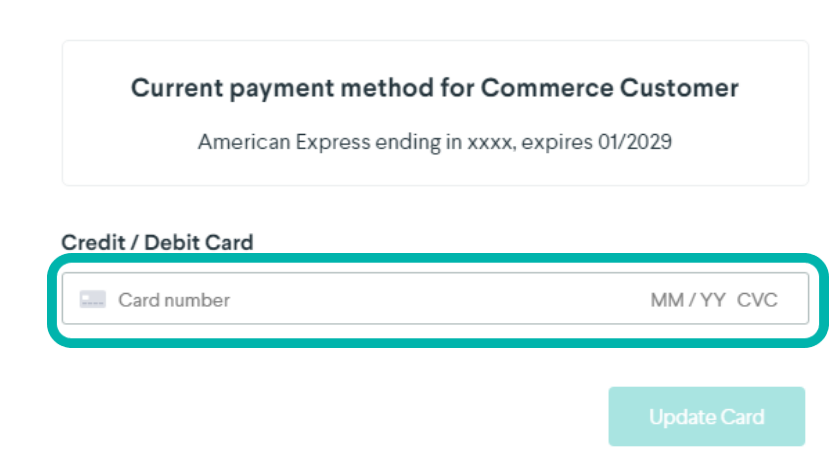The image size is (840, 469).
Task: Click the far right end of the card field after CVC
Action: [x=793, y=300]
